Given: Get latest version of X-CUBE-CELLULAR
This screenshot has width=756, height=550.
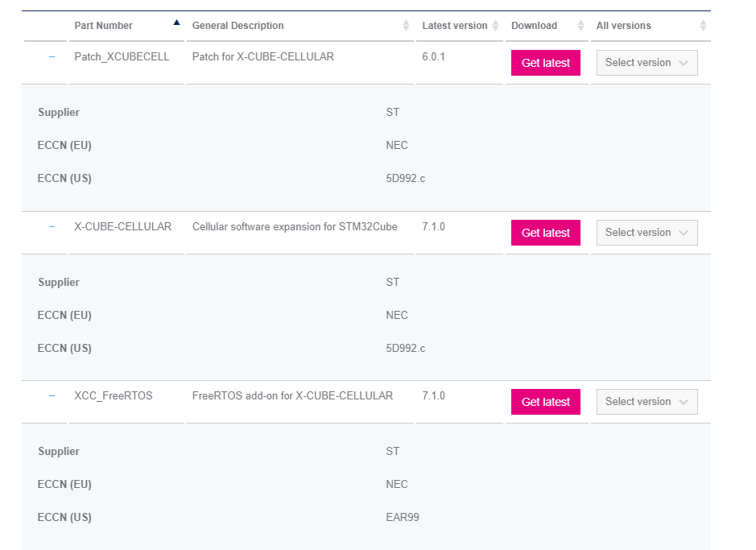Looking at the screenshot, I should pos(545,233).
